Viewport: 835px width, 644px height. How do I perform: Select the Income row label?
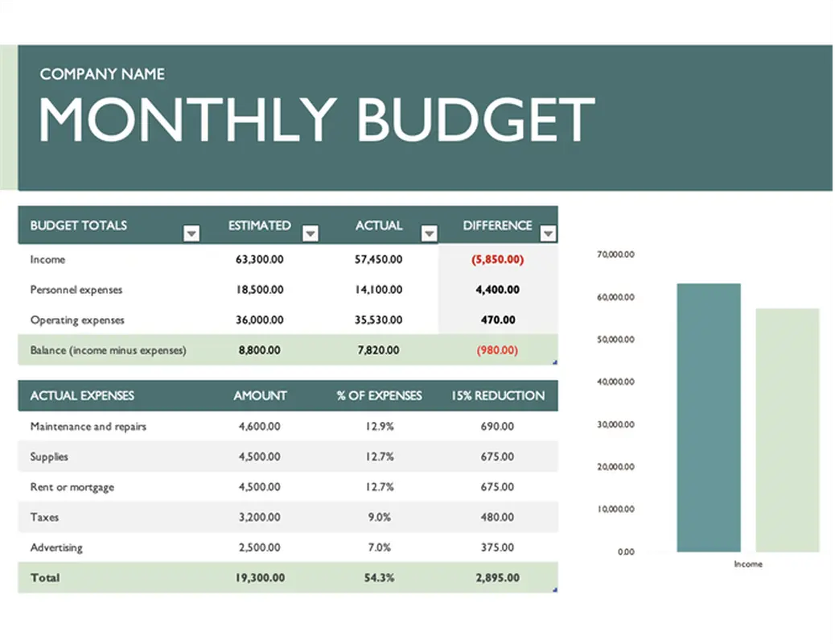tap(47, 259)
